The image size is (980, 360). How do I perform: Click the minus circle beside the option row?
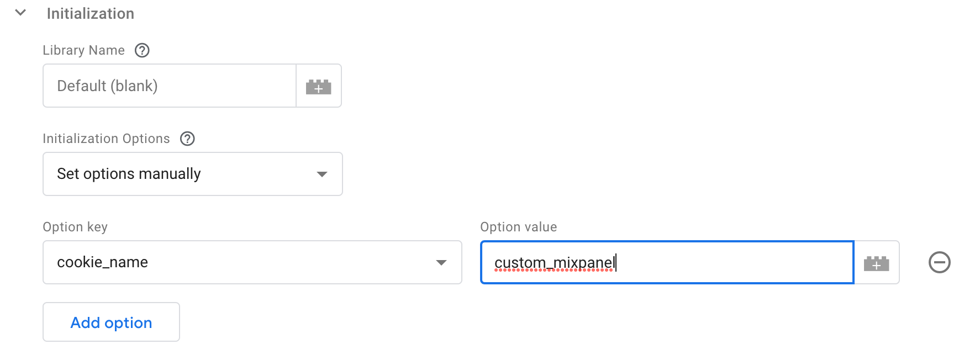point(939,262)
